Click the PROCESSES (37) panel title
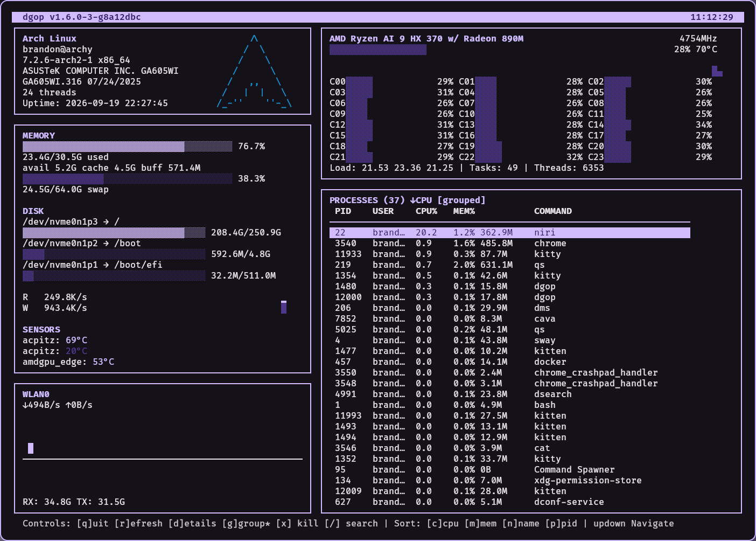This screenshot has height=541, width=756. pos(408,200)
